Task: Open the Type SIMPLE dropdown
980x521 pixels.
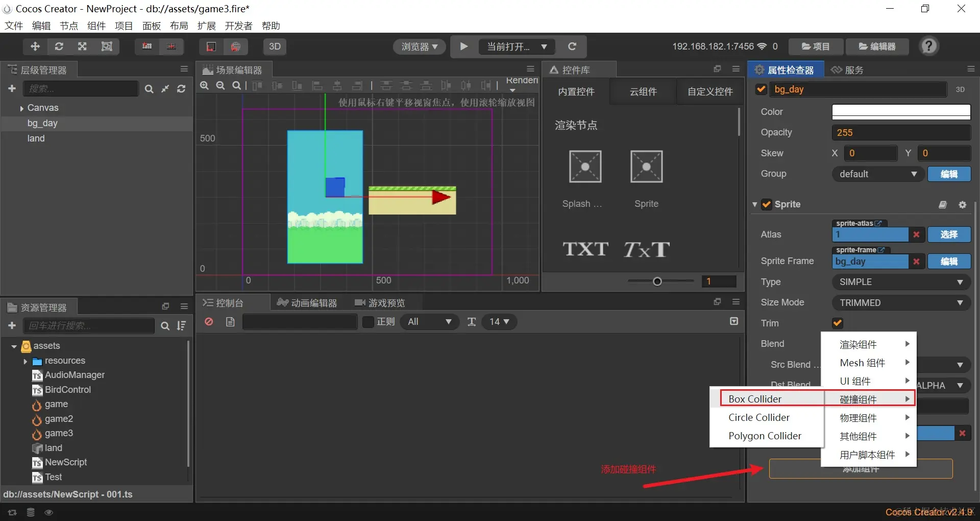Action: coord(901,282)
